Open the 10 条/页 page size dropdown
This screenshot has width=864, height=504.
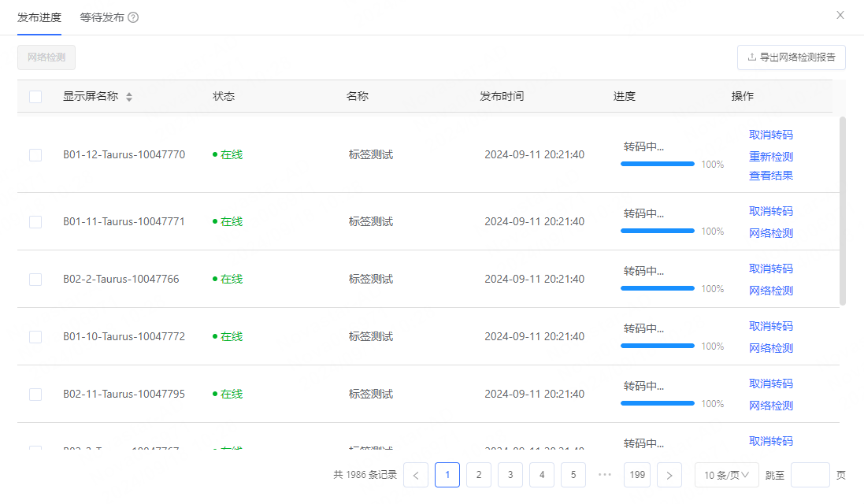726,475
